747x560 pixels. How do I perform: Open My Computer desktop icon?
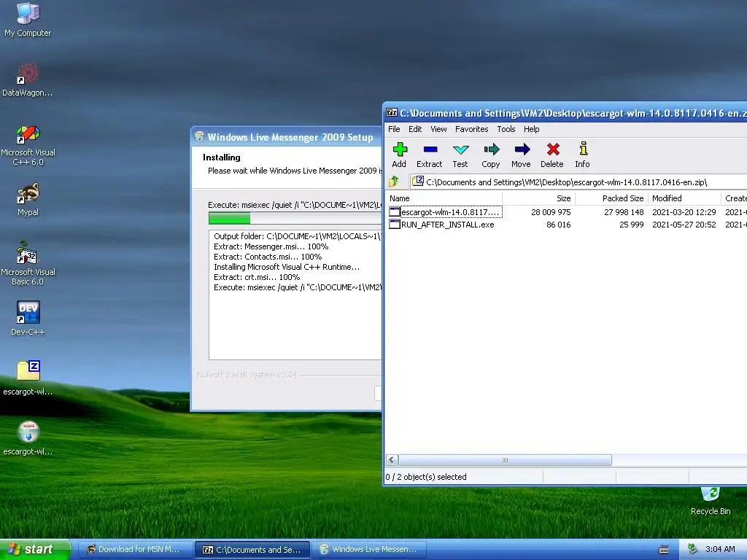28,13
